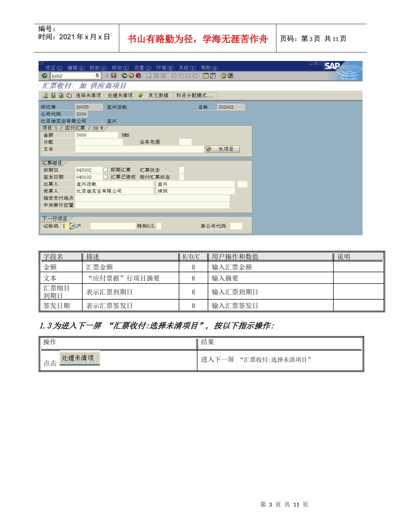Click the red Cancel icon
This screenshot has height=532, width=411.
138,76
